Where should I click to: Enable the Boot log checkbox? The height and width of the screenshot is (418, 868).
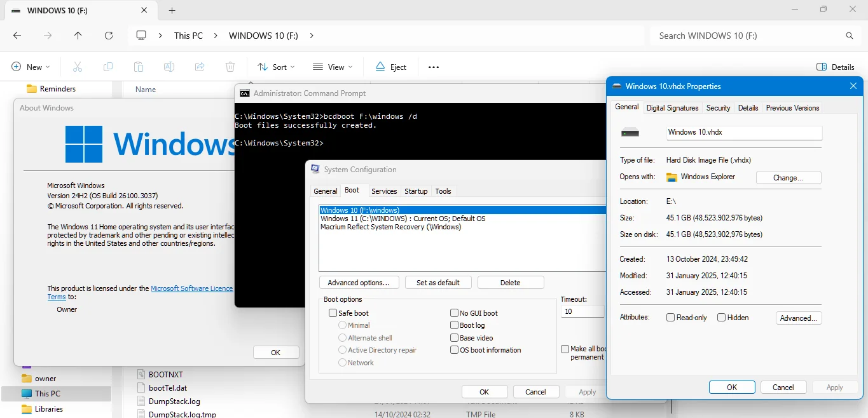tap(454, 325)
